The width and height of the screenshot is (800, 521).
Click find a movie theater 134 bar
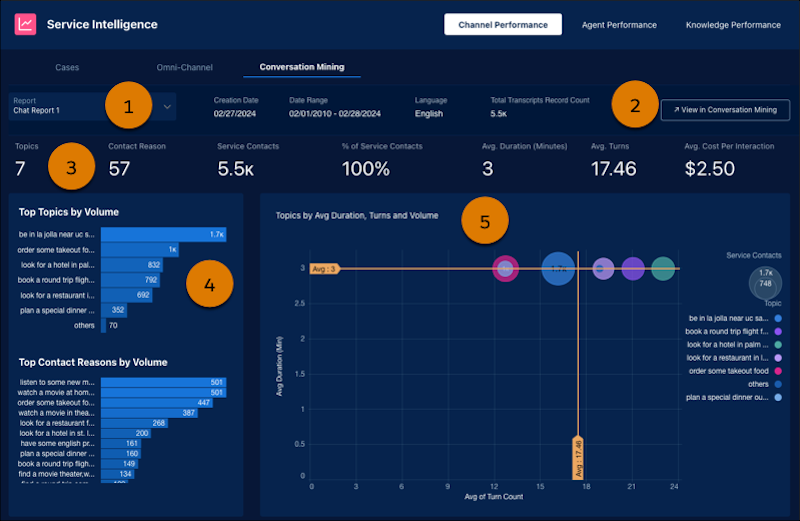[x=117, y=474]
